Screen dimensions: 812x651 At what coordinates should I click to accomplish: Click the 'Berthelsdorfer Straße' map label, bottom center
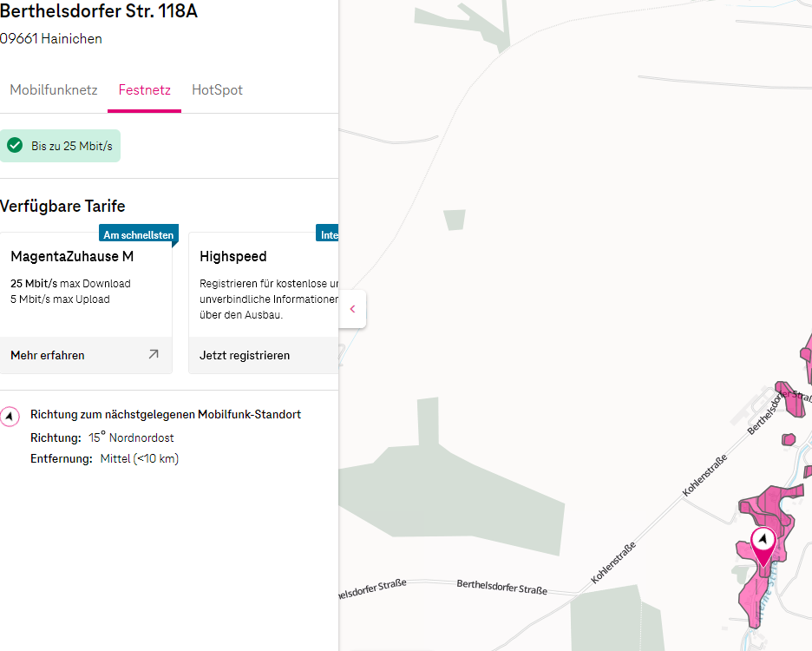501,588
